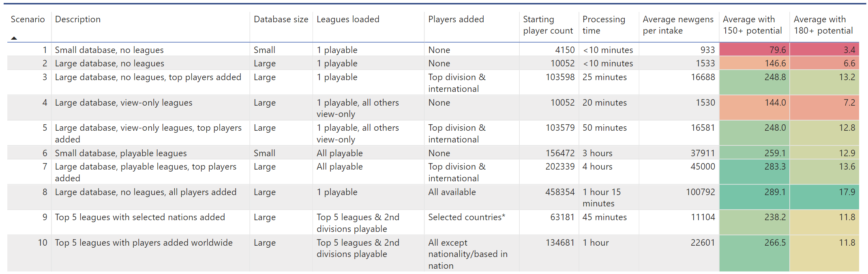This screenshot has height=274, width=868.
Task: Select the 'All available' players added cell
Action: (x=452, y=192)
